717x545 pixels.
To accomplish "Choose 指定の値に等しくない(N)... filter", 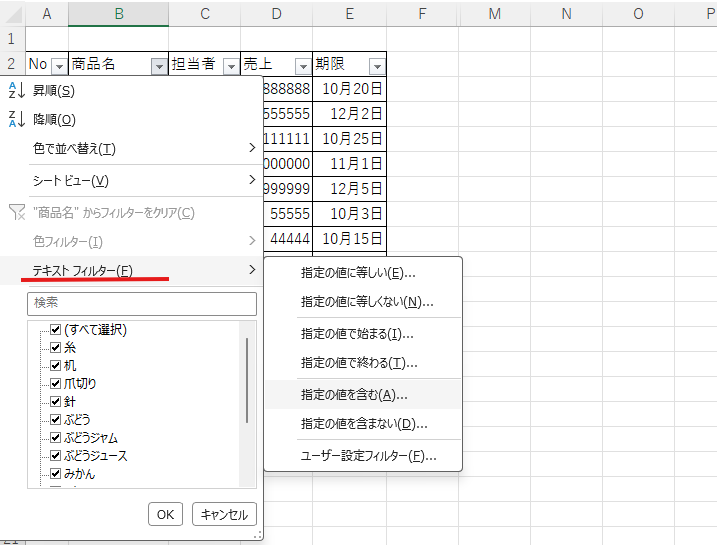I will [x=364, y=302].
